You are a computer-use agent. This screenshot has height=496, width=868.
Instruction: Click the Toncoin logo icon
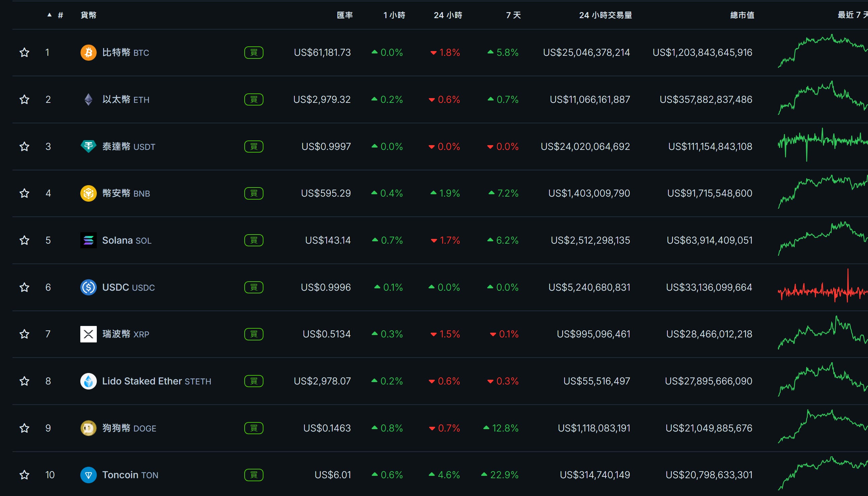tap(88, 475)
